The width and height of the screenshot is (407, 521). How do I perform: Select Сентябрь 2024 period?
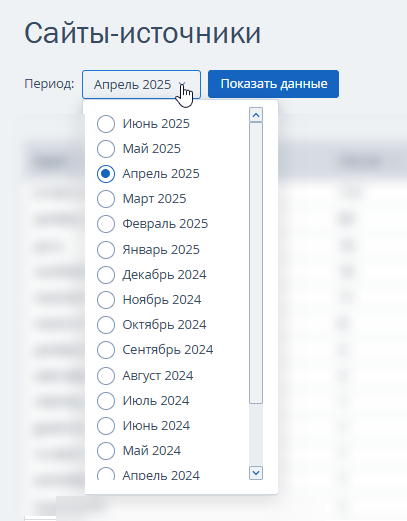coord(106,350)
